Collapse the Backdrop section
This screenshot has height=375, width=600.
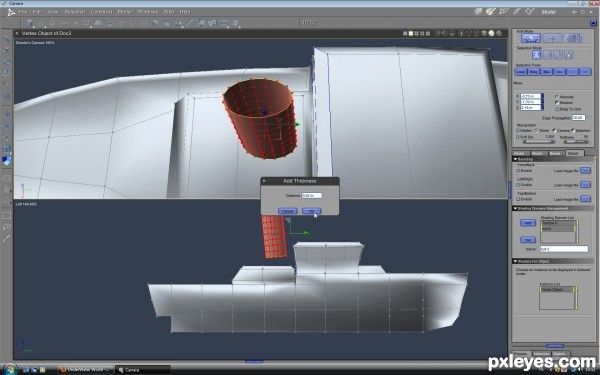pyautogui.click(x=515, y=159)
